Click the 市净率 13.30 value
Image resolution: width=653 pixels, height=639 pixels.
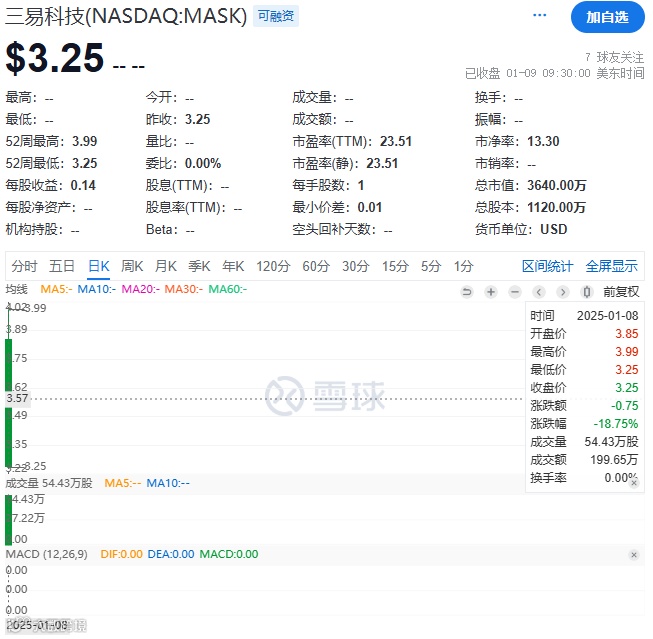(x=543, y=141)
